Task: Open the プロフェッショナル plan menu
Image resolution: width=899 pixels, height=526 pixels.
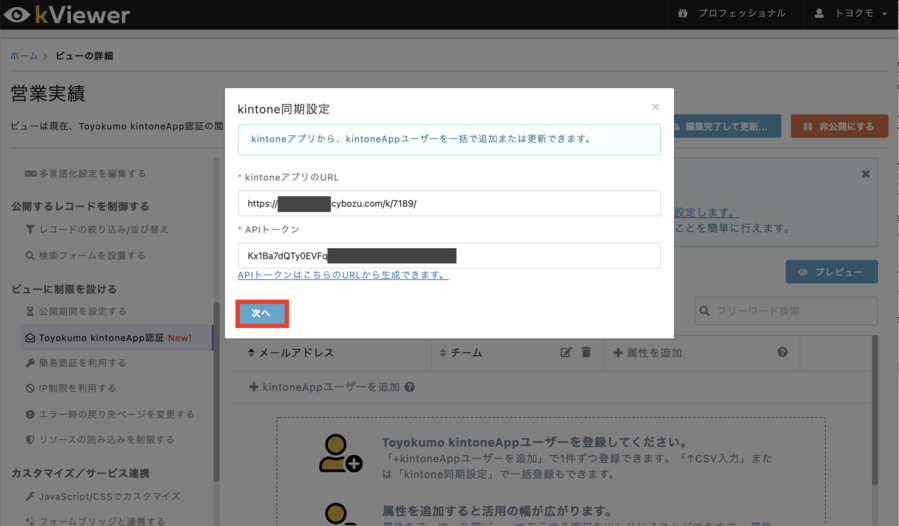Action: point(732,13)
